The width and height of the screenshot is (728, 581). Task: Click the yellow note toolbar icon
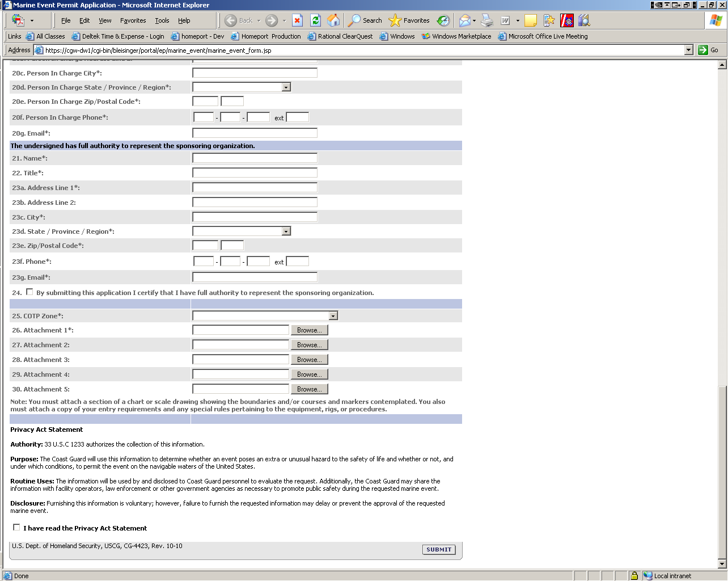click(x=531, y=20)
